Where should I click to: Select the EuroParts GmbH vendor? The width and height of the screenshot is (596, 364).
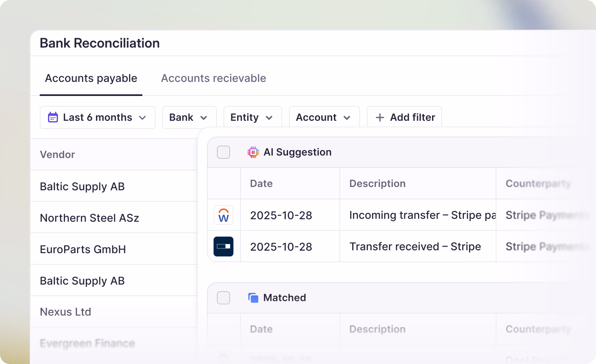click(x=114, y=249)
